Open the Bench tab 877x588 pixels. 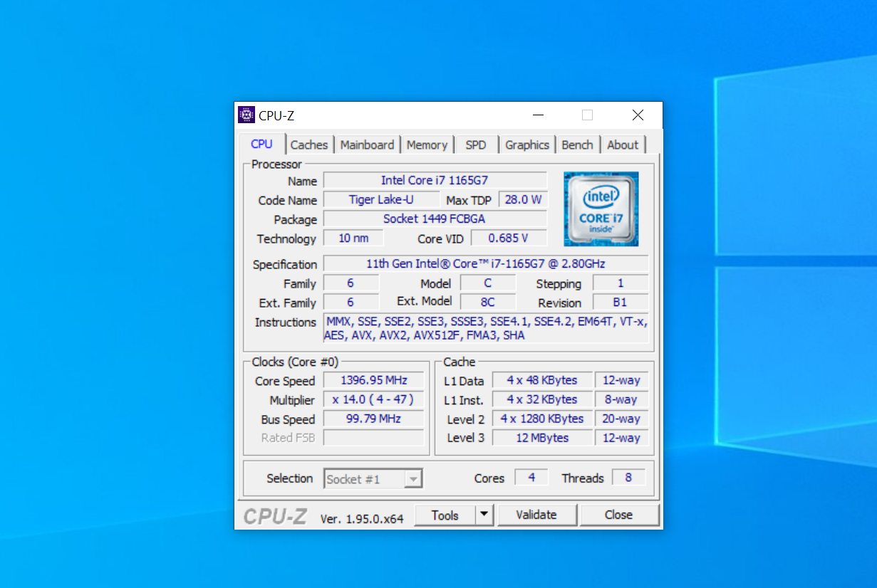[577, 145]
